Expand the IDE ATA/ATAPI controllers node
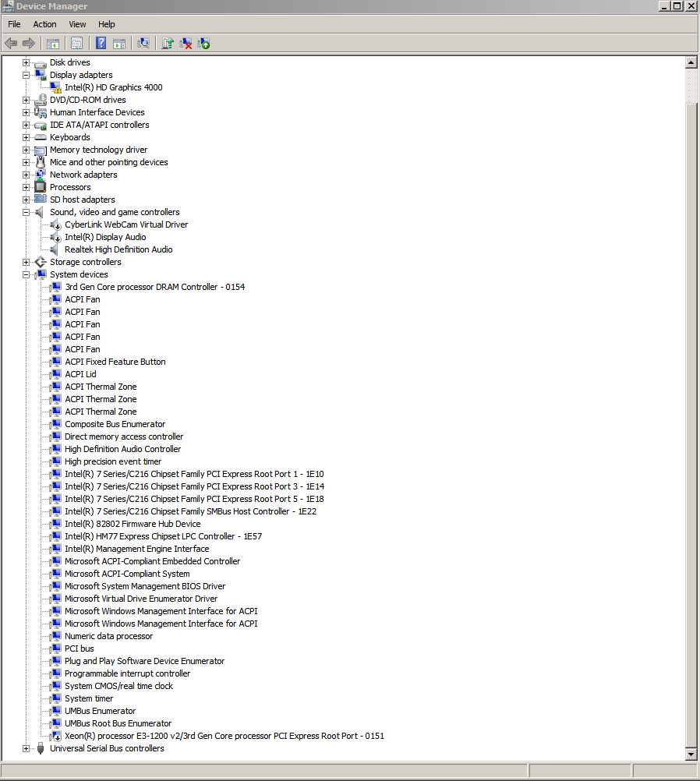The width and height of the screenshot is (700, 781). pos(26,125)
